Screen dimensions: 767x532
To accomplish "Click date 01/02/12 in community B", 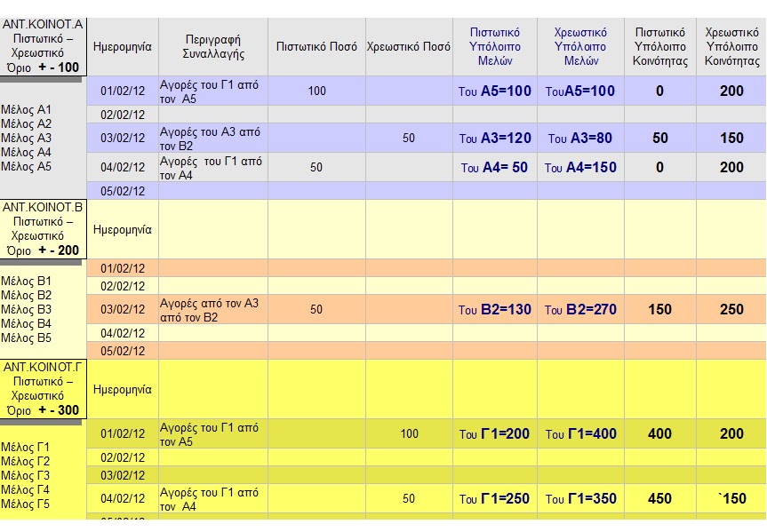I will [x=123, y=268].
